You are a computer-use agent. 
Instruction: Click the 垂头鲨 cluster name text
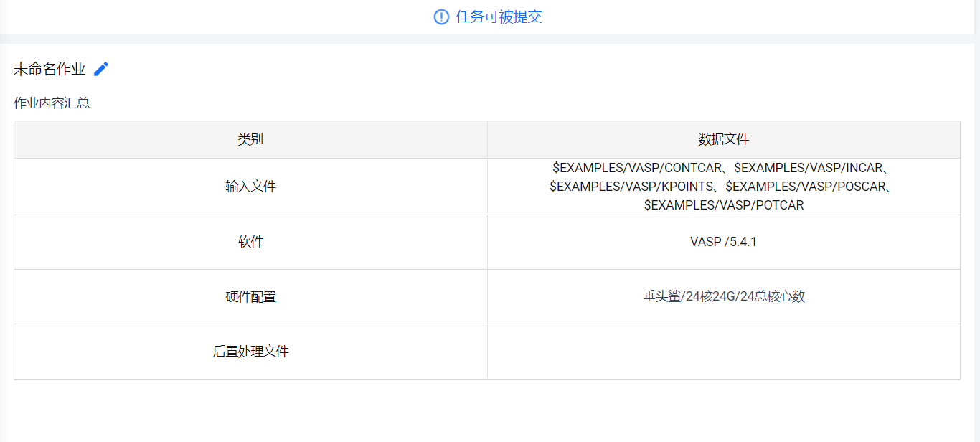pos(661,296)
